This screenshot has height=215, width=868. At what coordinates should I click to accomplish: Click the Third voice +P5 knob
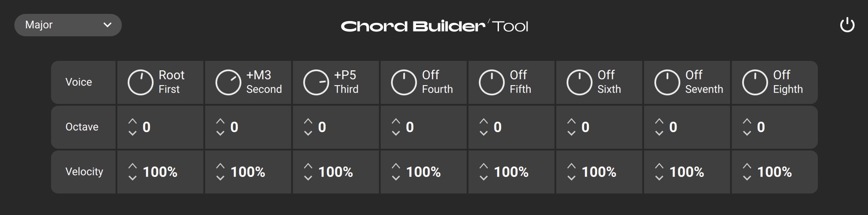point(316,82)
